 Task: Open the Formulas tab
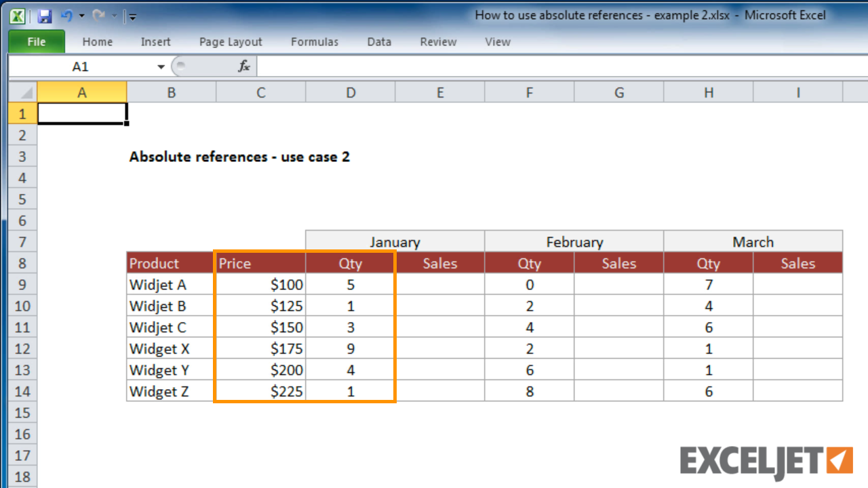(x=315, y=41)
